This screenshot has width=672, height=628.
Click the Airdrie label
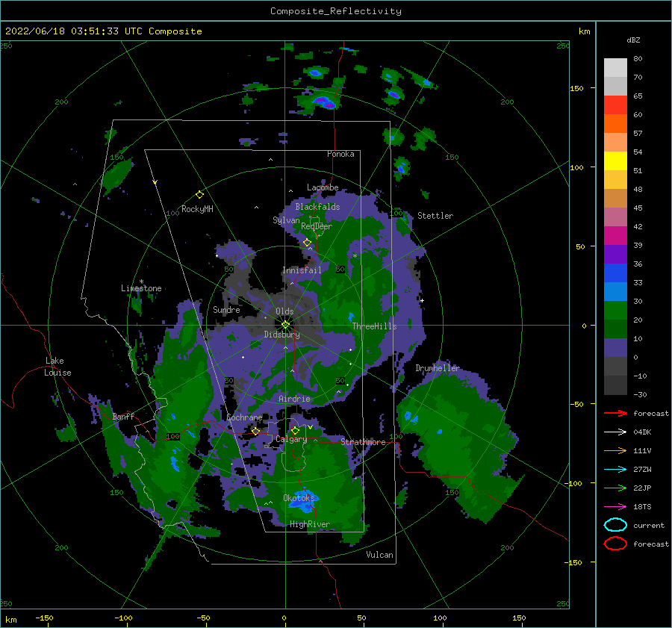[294, 399]
